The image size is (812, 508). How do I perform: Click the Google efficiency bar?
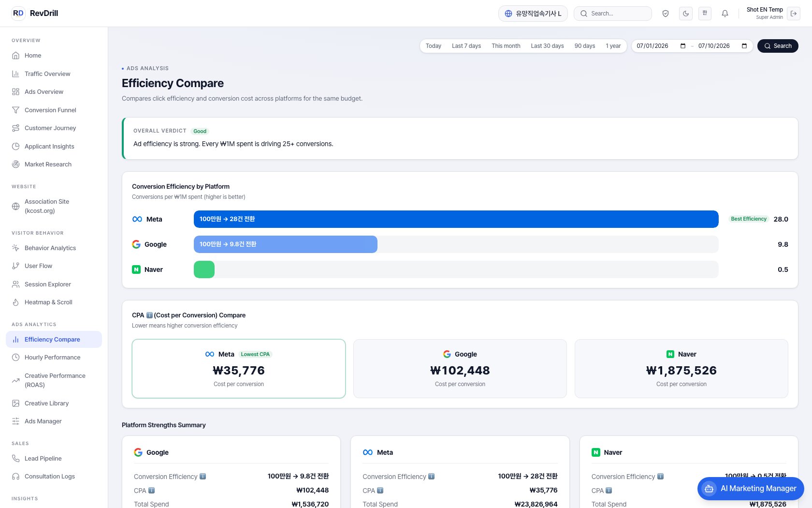(x=285, y=244)
